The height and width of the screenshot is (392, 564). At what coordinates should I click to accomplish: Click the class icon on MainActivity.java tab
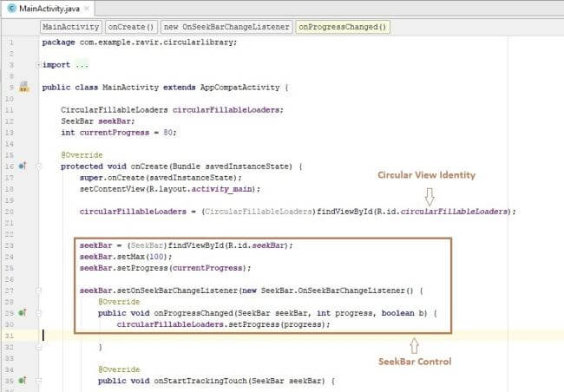pos(11,9)
